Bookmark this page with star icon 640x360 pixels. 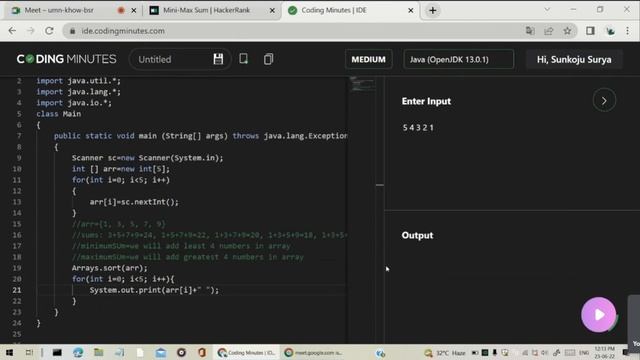[x=567, y=31]
